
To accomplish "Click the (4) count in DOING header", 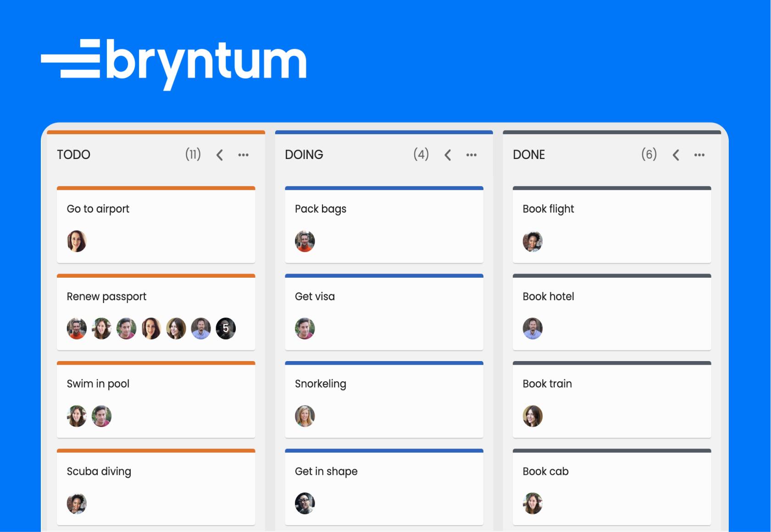I will pos(421,154).
